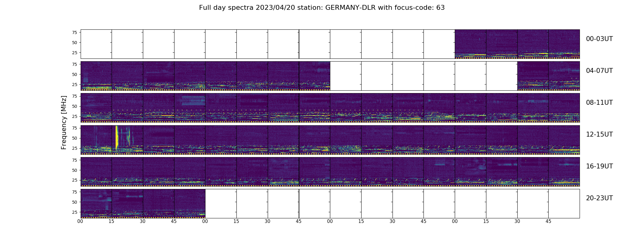The height and width of the screenshot is (245, 644).
Task: Click the '25' tick of the 08-11UT row
Action: [x=75, y=116]
